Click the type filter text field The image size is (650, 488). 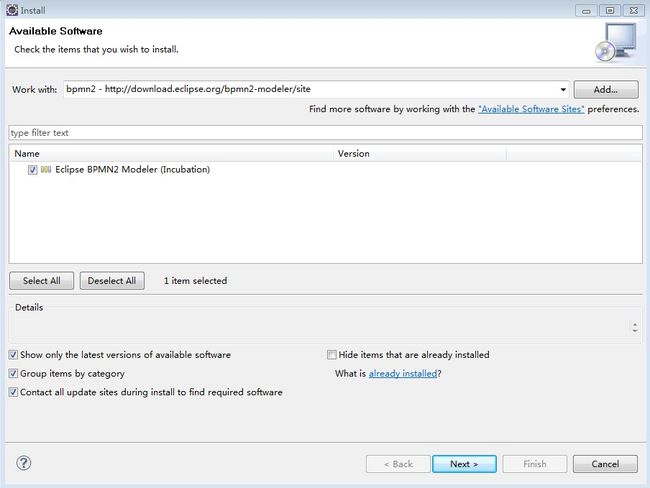pos(325,133)
